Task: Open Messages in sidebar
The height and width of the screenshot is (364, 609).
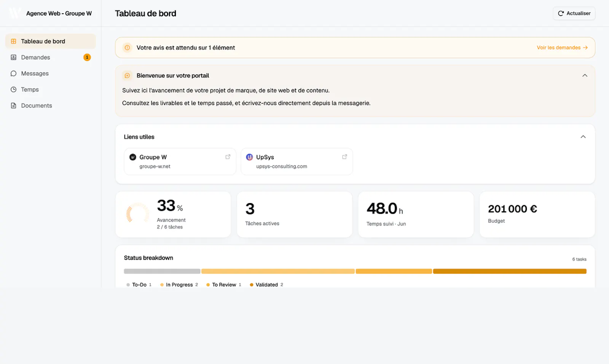Action: pyautogui.click(x=51, y=73)
